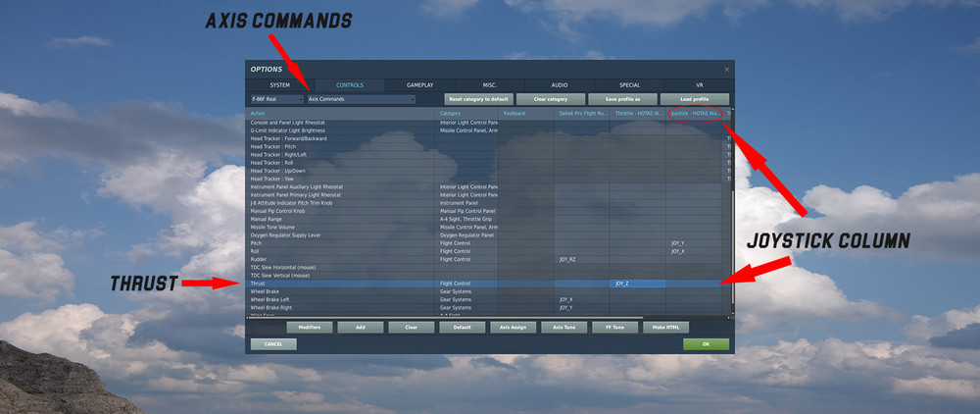Viewport: 980px width, 414px height.
Task: Select TDC Slew Vertical (mouse) row
Action: tap(487, 276)
